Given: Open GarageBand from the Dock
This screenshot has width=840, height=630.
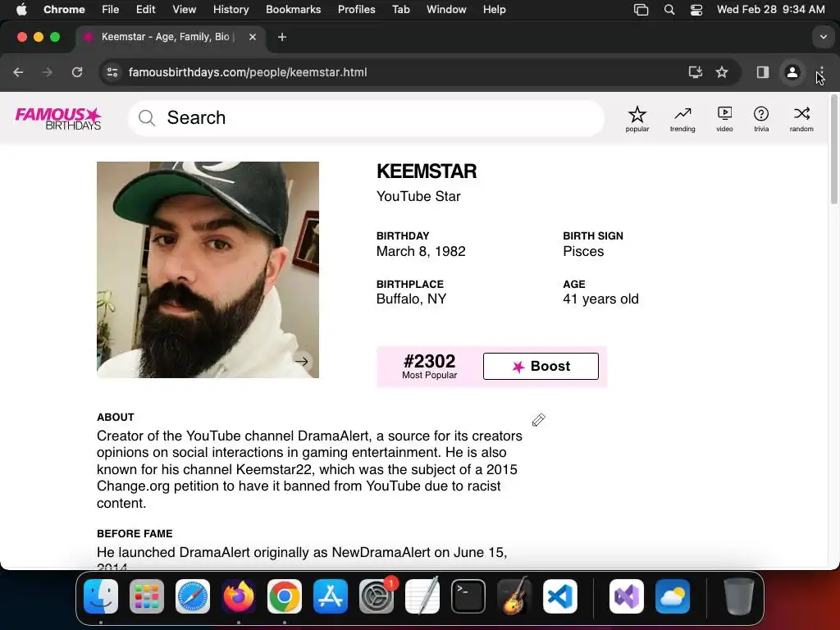Looking at the screenshot, I should pos(514,596).
